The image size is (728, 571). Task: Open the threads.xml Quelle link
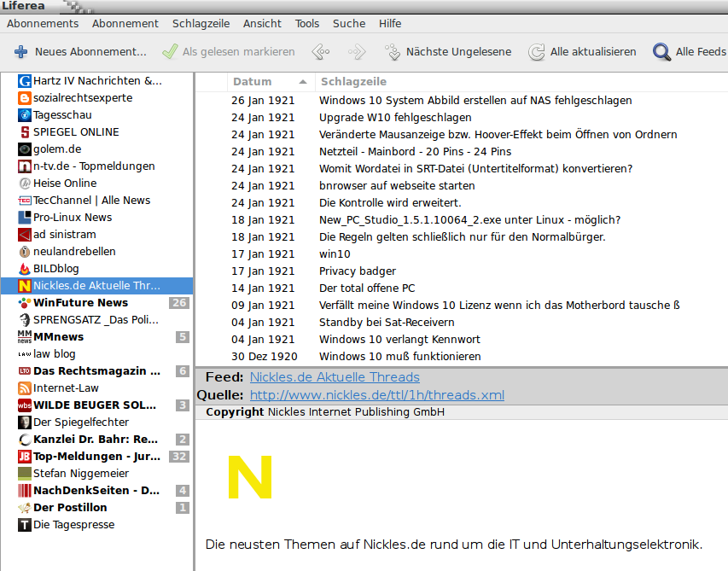click(x=377, y=395)
